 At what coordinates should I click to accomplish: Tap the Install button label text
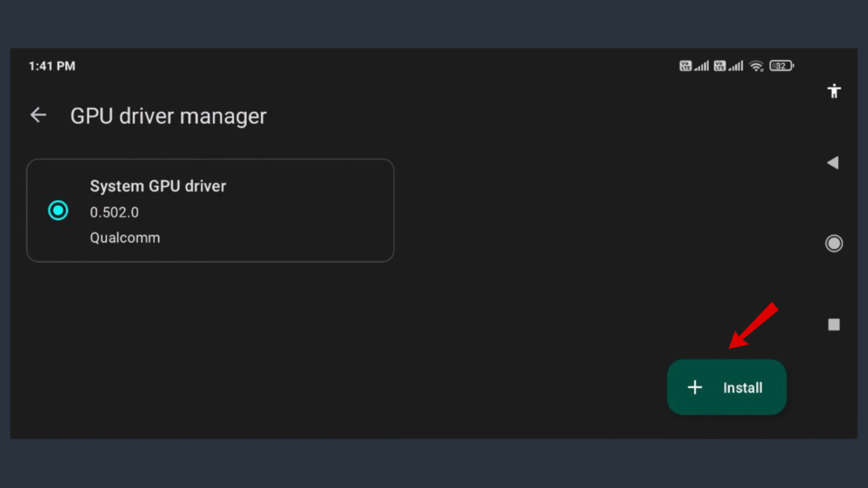tap(742, 387)
